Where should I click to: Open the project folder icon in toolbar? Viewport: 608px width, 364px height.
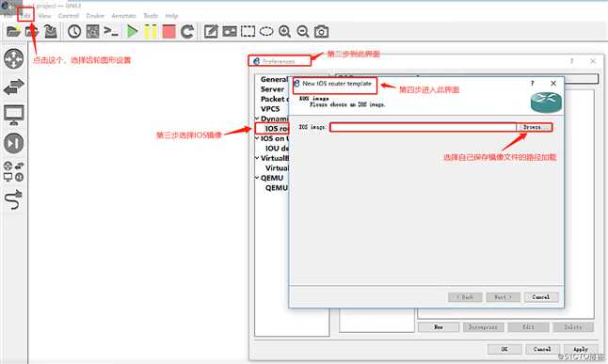[x=13, y=31]
